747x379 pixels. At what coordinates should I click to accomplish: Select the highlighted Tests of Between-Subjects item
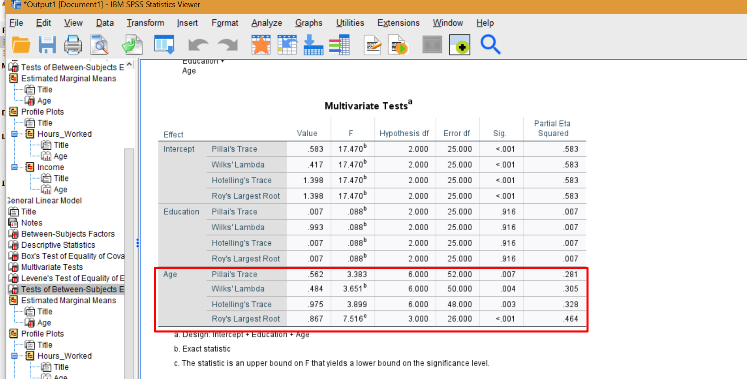click(x=72, y=289)
